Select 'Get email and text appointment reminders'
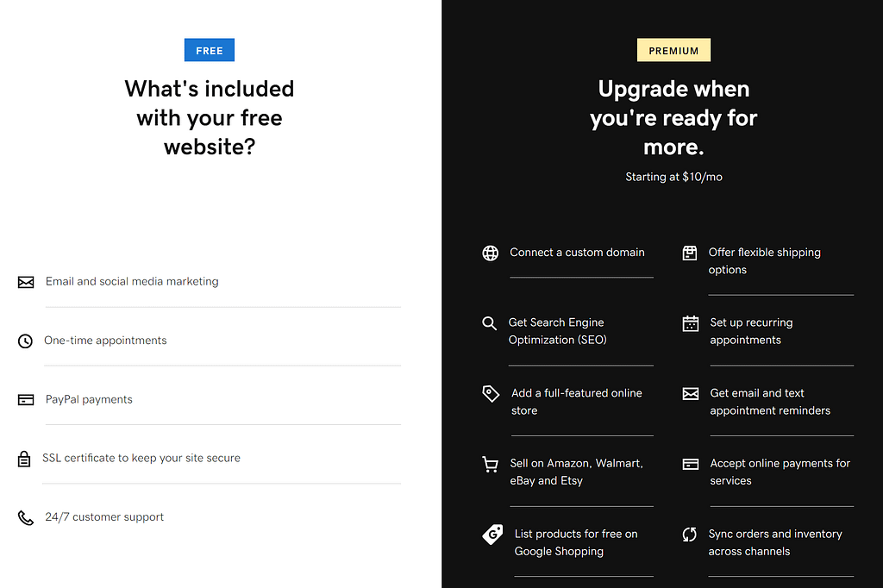 [770, 402]
